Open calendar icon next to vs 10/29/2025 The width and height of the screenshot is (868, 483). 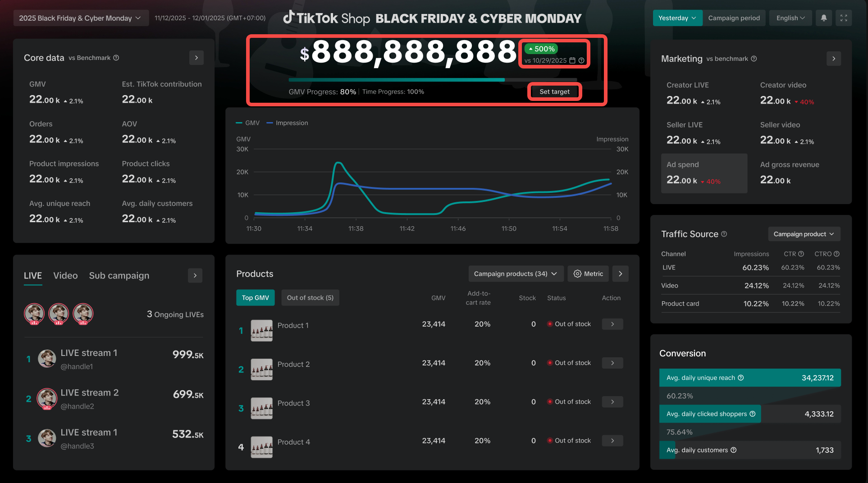coord(572,60)
